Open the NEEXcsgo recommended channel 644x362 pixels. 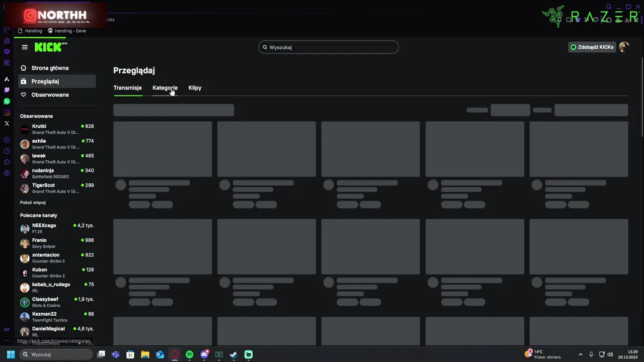(57, 228)
